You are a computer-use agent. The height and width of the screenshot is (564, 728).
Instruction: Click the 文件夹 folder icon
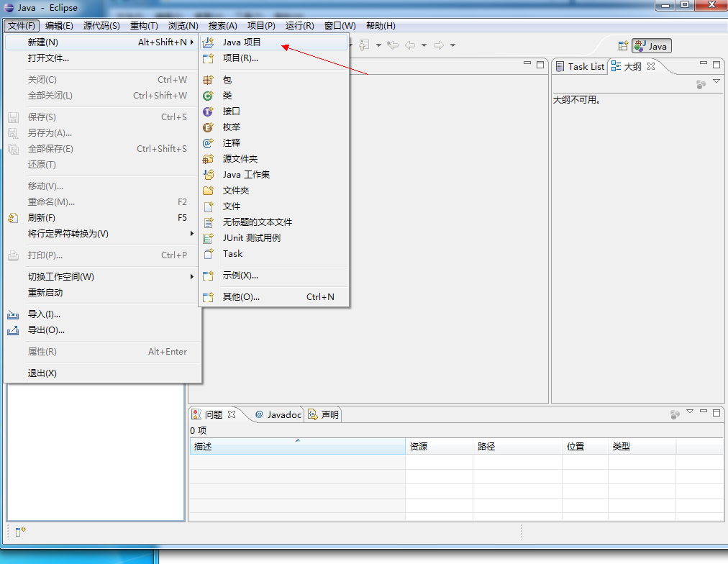(x=208, y=191)
